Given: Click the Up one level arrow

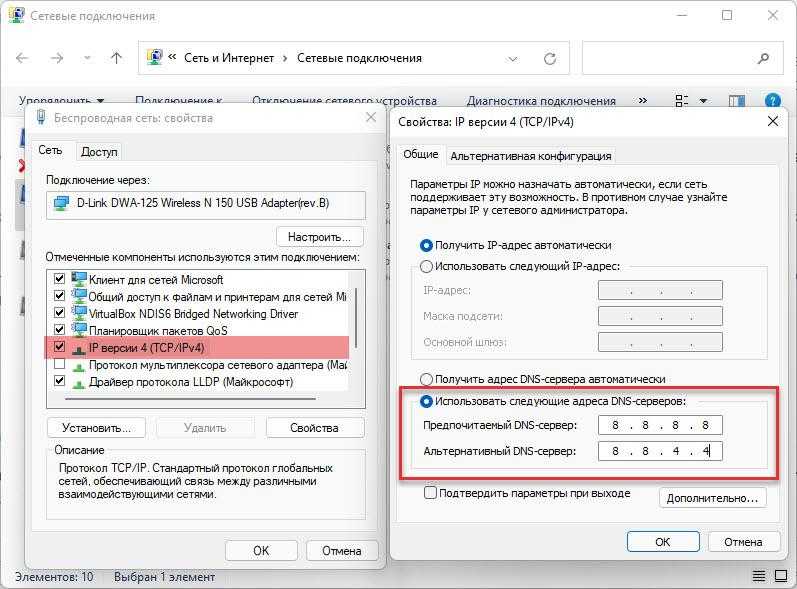Looking at the screenshot, I should click(116, 58).
